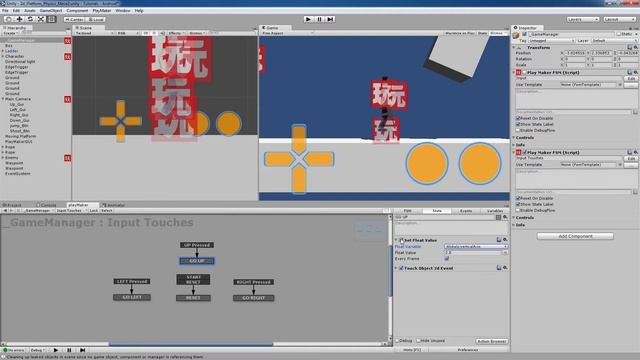Toggle Input Touches FSM Show State Label
The image size is (640, 360).
coord(518,204)
